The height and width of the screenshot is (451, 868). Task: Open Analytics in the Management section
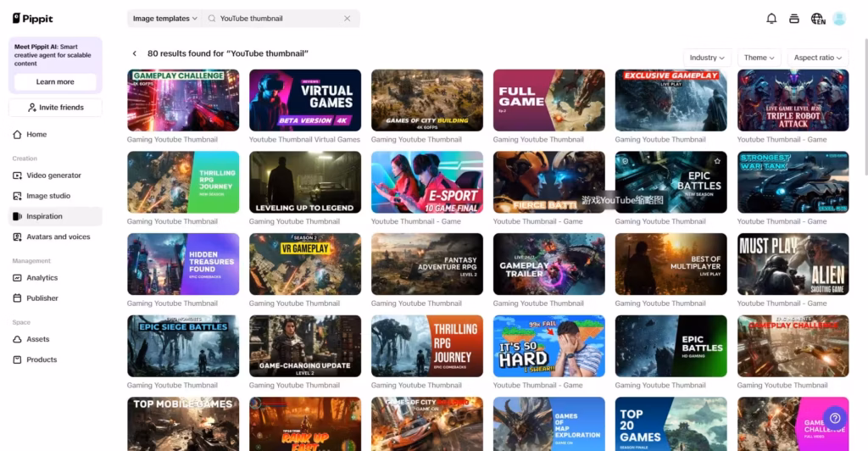(42, 277)
